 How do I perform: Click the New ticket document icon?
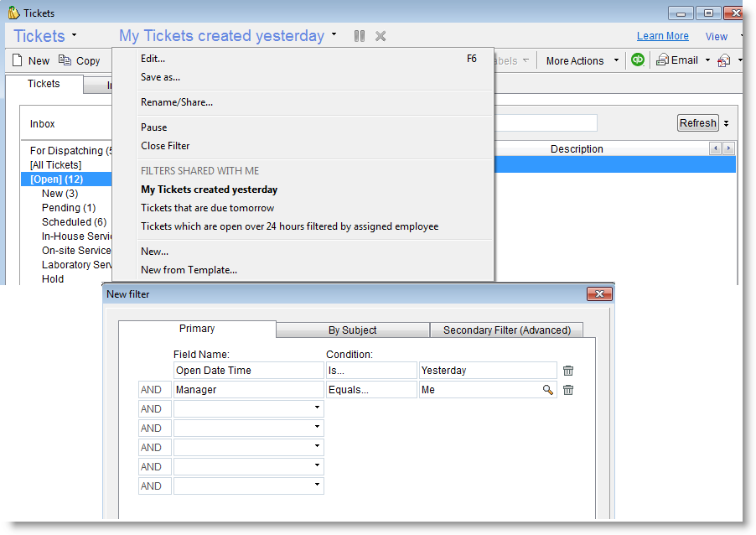pos(17,60)
